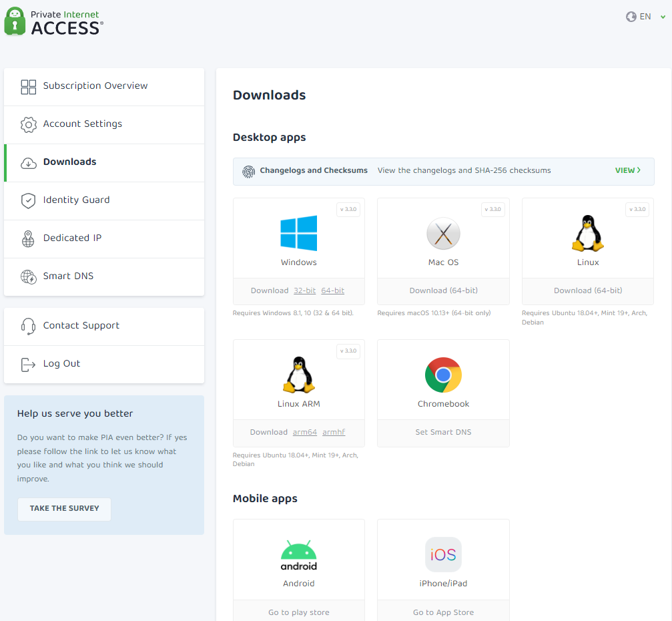Go to Account Settings

[x=83, y=124]
